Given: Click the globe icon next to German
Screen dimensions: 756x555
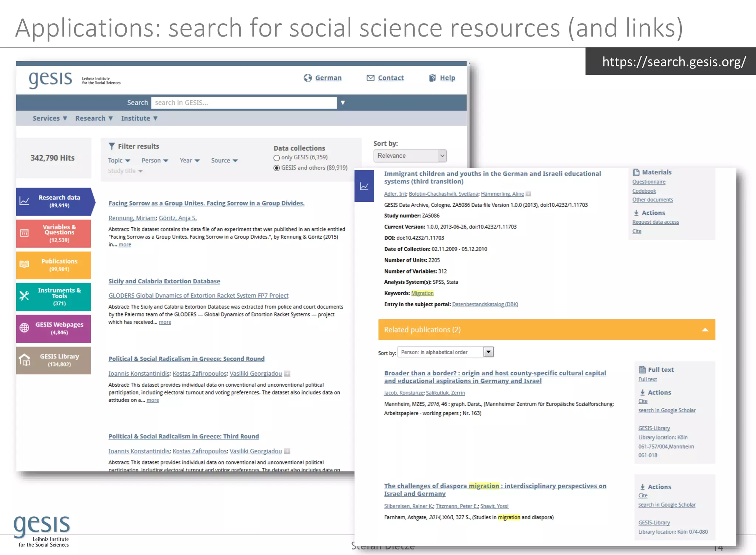Looking at the screenshot, I should (x=307, y=78).
